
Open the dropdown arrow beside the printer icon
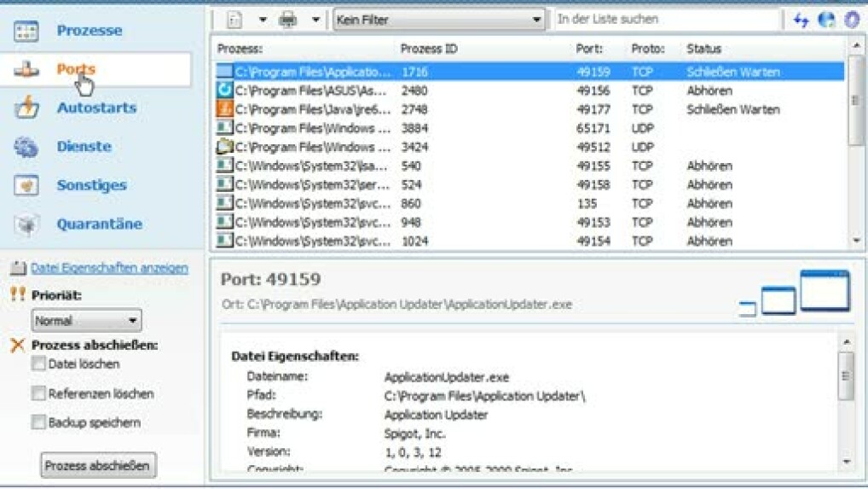315,20
